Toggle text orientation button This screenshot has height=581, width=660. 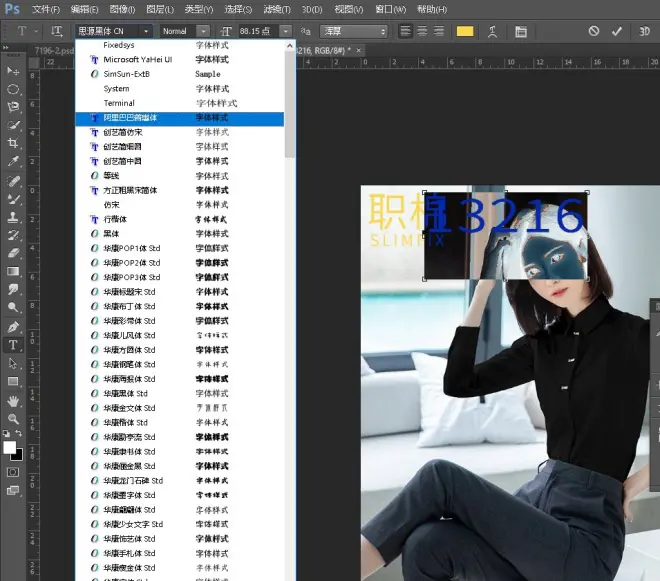57,31
